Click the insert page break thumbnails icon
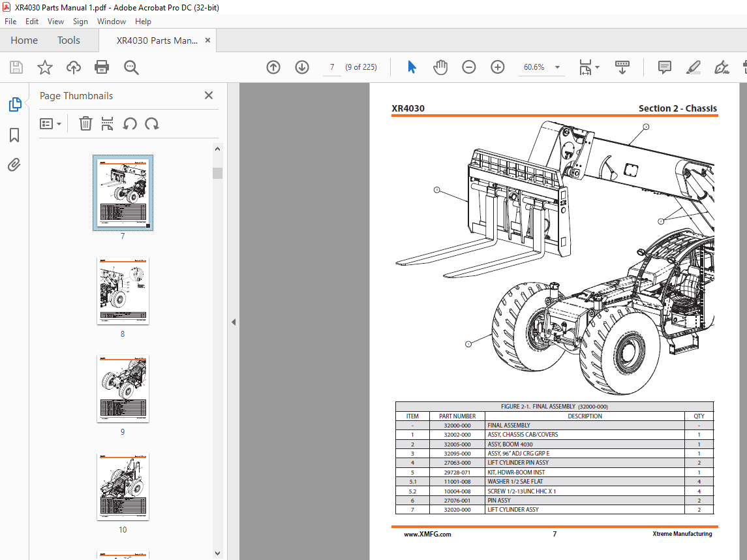747x560 pixels. [107, 124]
